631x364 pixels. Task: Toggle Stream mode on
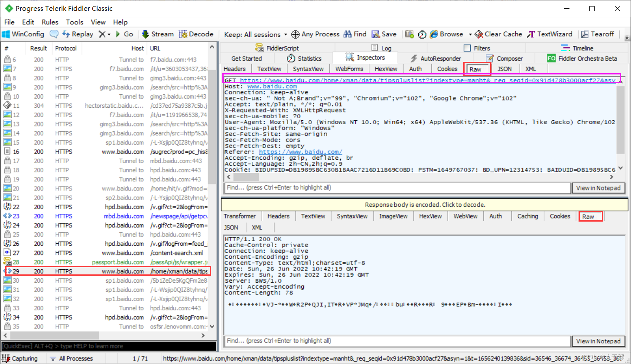(158, 34)
